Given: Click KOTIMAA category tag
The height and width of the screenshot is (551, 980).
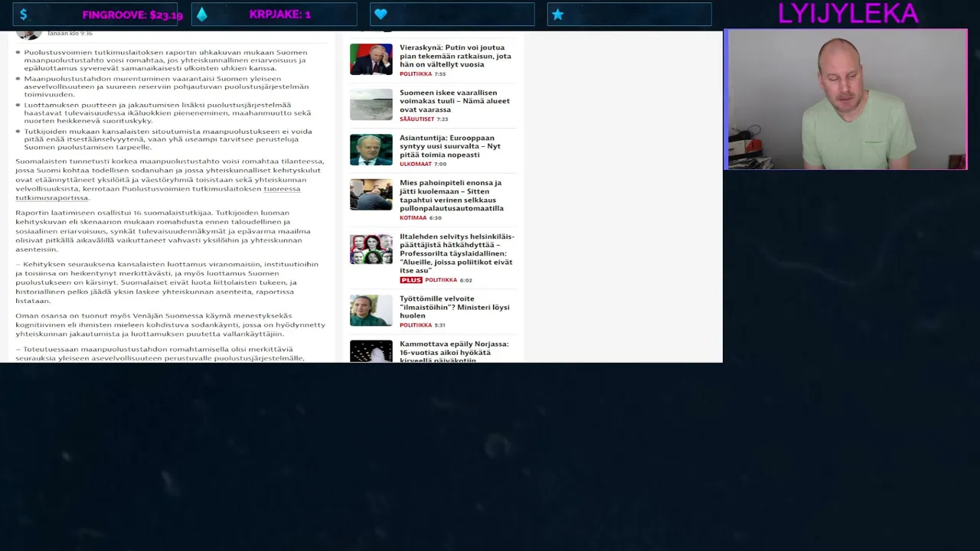Looking at the screenshot, I should (413, 218).
